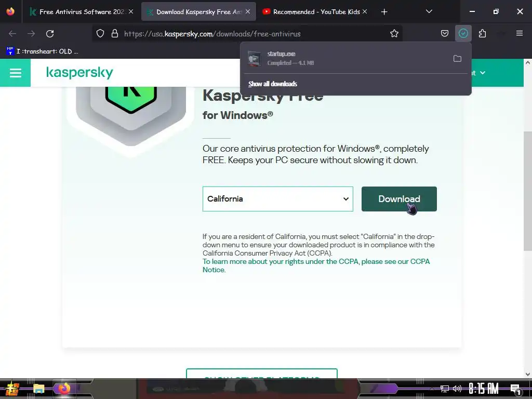This screenshot has width=532, height=399.
Task: Open the notification center icon
Action: [x=515, y=390]
